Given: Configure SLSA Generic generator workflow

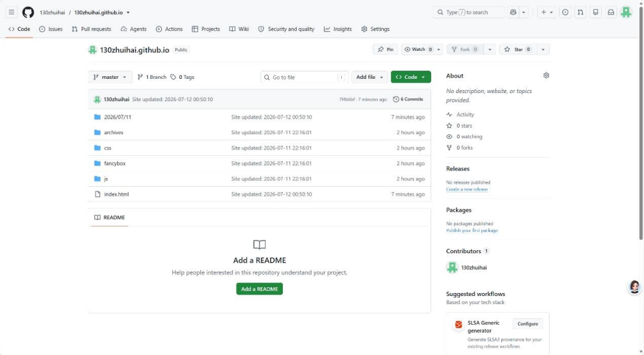Looking at the screenshot, I should (527, 324).
